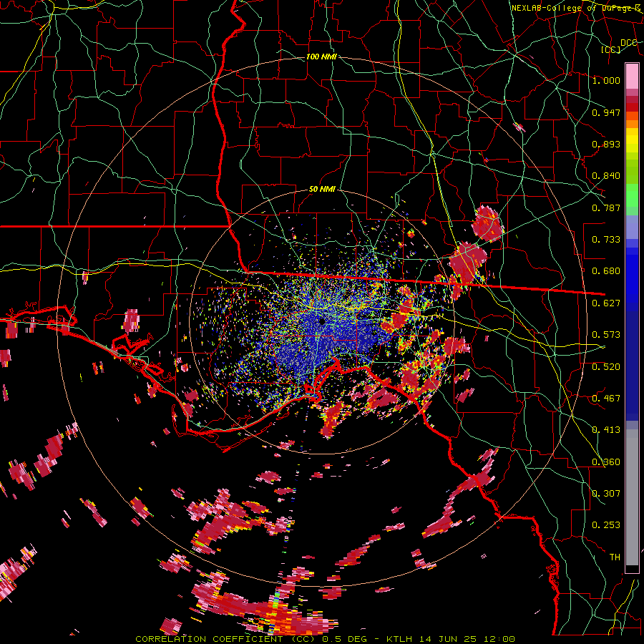
Task: Pick the gray band near 0.307 on color bar
Action: (632, 497)
